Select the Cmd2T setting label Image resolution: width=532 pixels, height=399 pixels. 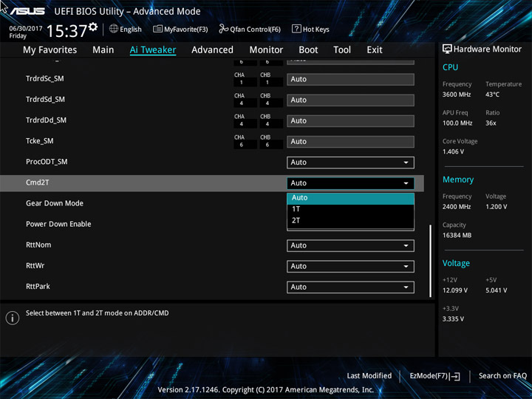[x=38, y=183]
